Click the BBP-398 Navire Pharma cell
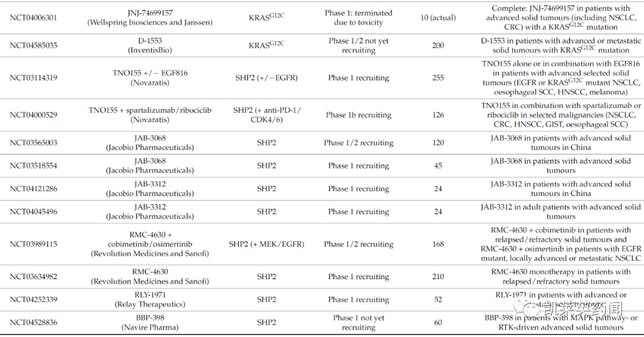Image resolution: width=644 pixels, height=337 pixels. tap(150, 323)
